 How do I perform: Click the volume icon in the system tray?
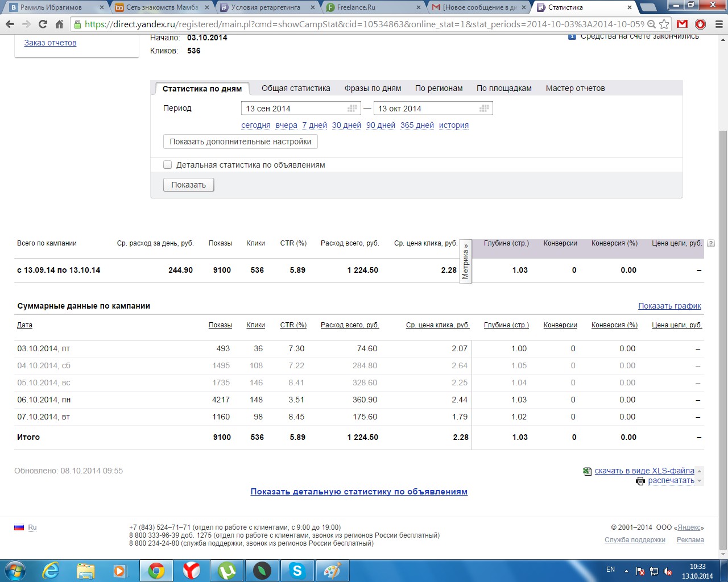[668, 571]
